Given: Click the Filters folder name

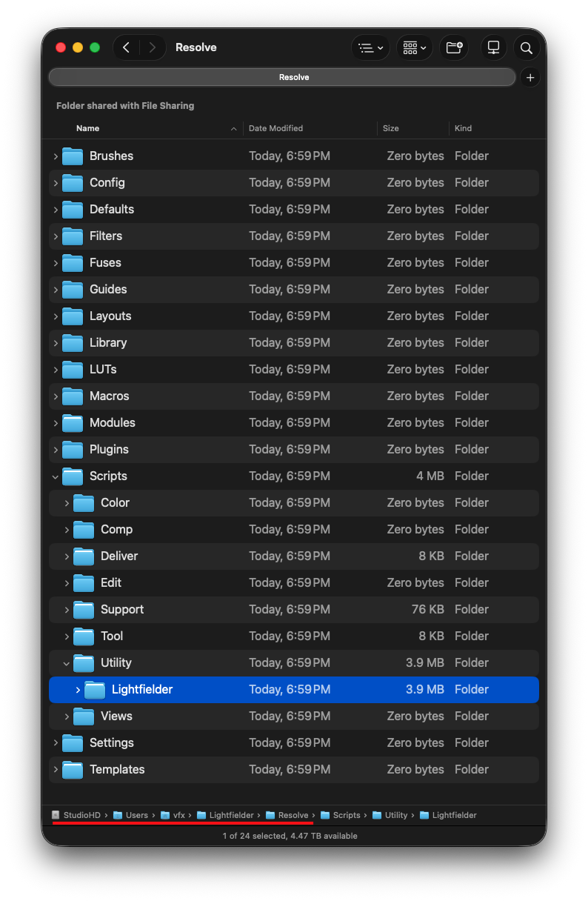Looking at the screenshot, I should coord(106,236).
